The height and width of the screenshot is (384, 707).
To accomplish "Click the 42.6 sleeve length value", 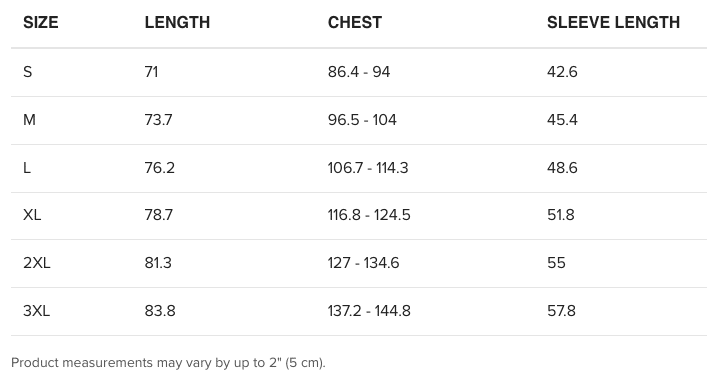I will [562, 72].
